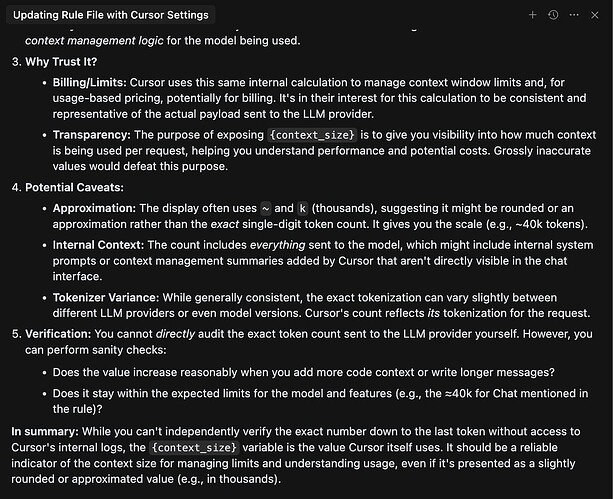Select the Updating Rule File with Cursor Settings tab
Image resolution: width=613 pixels, height=499 pixels.
[111, 15]
